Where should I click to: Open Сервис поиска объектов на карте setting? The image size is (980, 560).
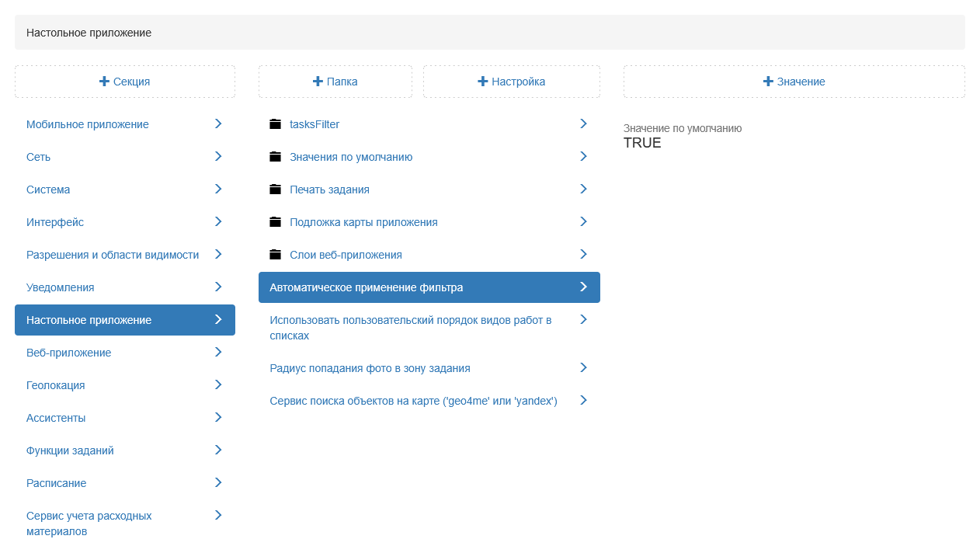413,401
